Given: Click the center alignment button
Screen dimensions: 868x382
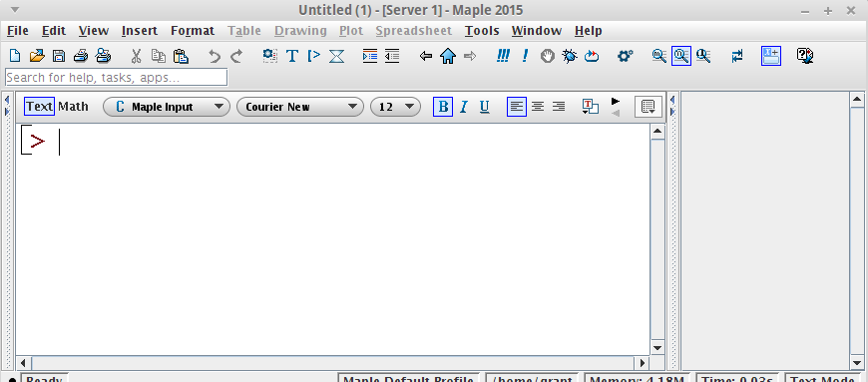Looking at the screenshot, I should [538, 107].
